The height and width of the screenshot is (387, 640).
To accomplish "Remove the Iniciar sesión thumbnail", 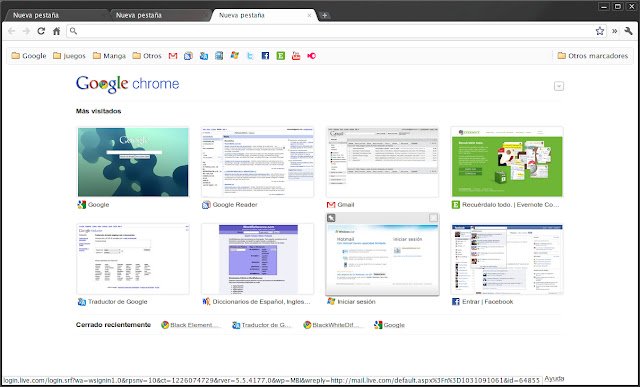I will coord(433,218).
